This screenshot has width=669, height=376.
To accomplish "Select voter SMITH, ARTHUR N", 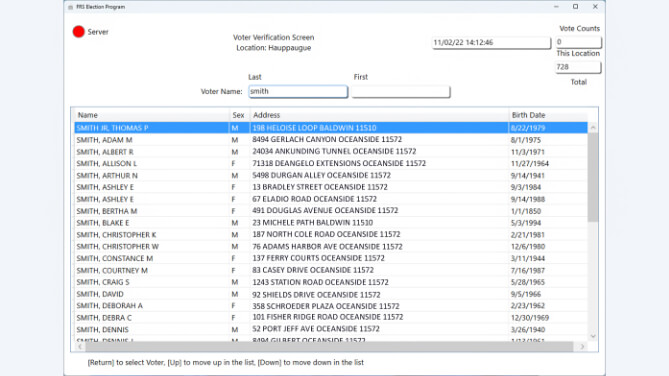I will point(331,175).
